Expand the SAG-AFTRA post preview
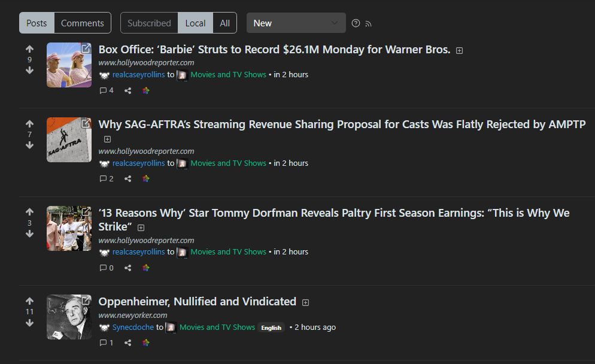This screenshot has width=595, height=364. pyautogui.click(x=107, y=139)
